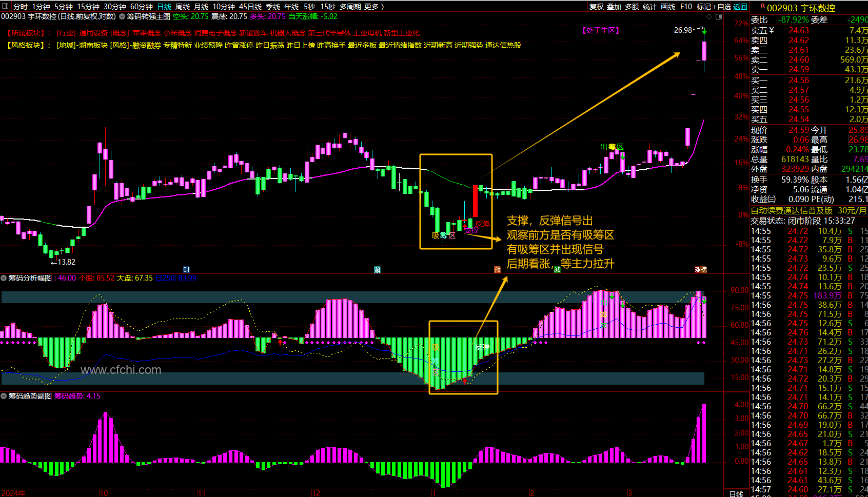Select the 30分钟 period
Image resolution: width=868 pixels, height=497 pixels.
115,7
